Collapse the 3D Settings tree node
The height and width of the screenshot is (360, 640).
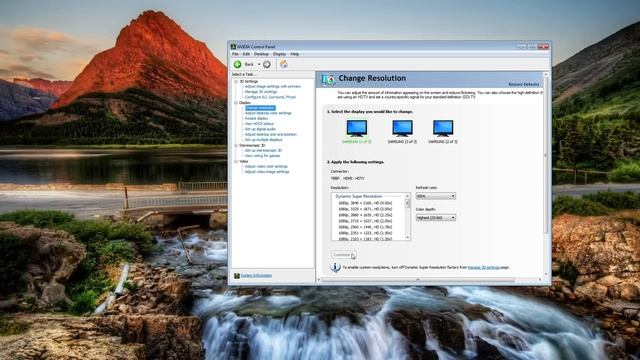coord(236,81)
